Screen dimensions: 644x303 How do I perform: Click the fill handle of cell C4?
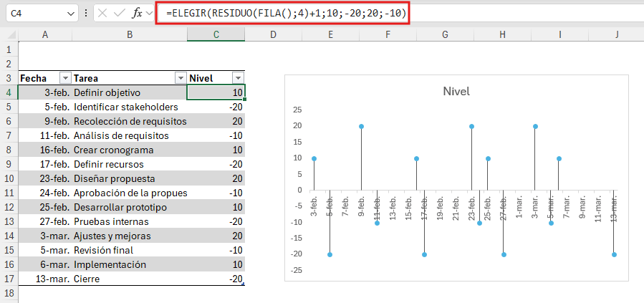(x=245, y=100)
